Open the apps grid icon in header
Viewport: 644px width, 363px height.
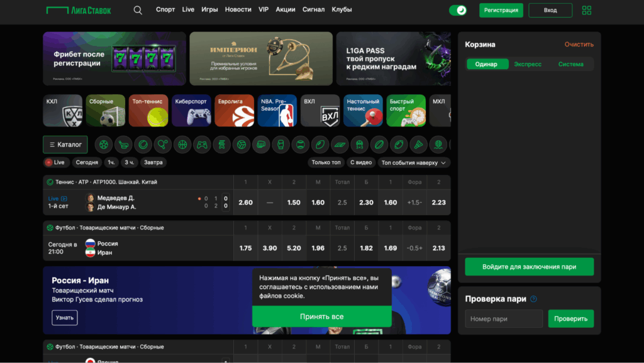point(586,10)
